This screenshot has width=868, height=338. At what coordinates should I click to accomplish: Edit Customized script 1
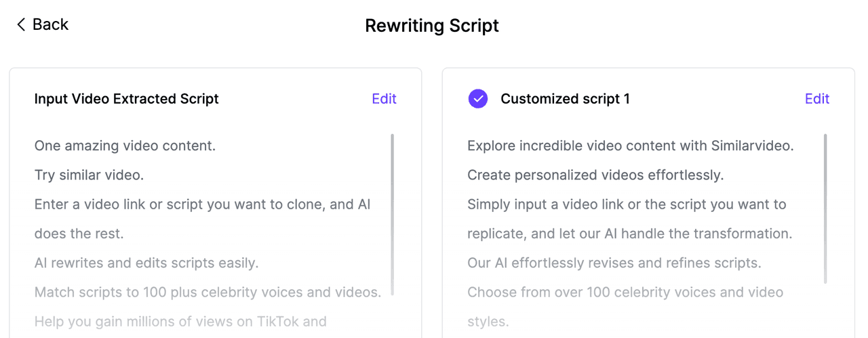point(817,99)
